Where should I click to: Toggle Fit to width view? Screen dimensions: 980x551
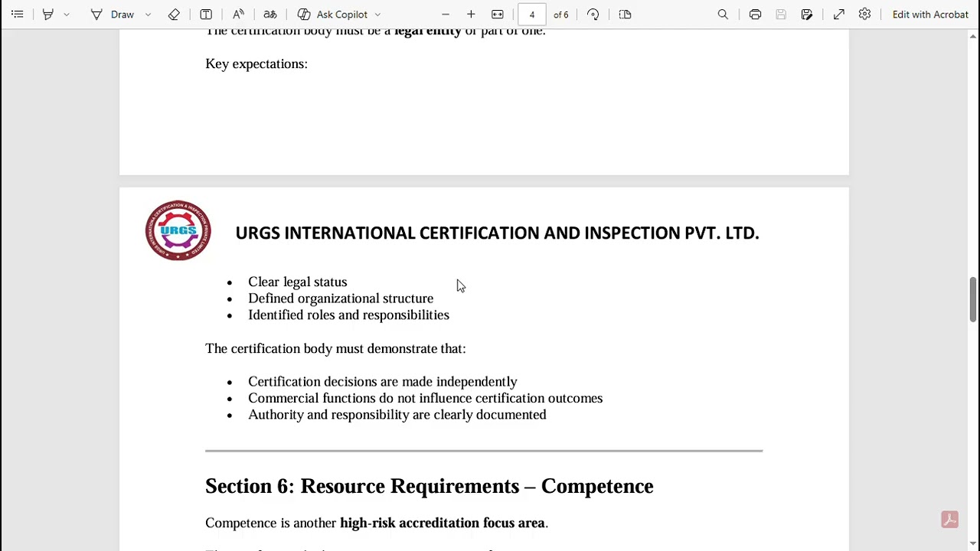(x=498, y=15)
